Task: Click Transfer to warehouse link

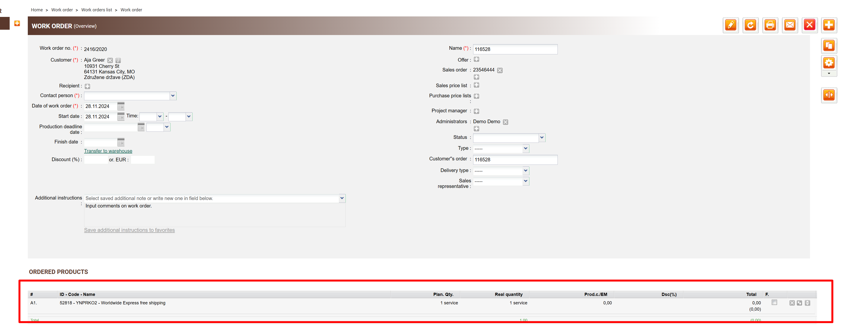Action: 108,151
